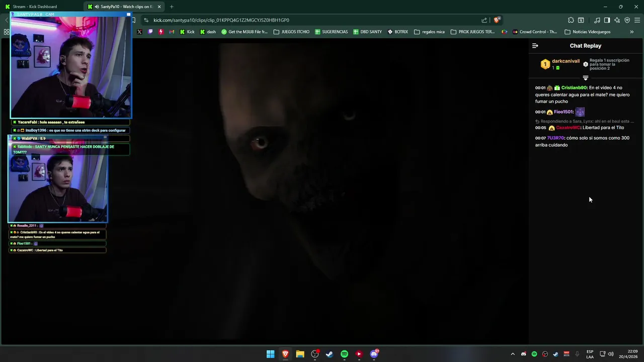Show more bookmarks with double chevron
This screenshot has height=362, width=644.
[x=632, y=32]
